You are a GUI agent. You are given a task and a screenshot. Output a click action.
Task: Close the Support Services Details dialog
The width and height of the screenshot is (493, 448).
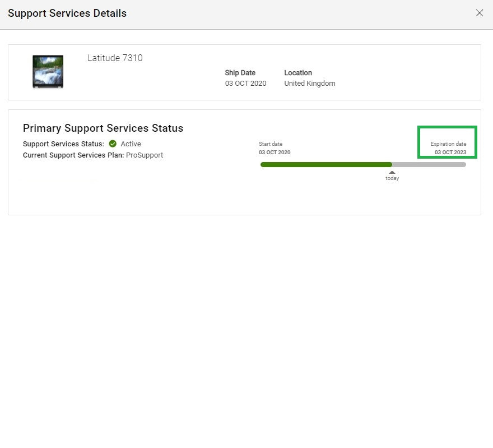479,13
